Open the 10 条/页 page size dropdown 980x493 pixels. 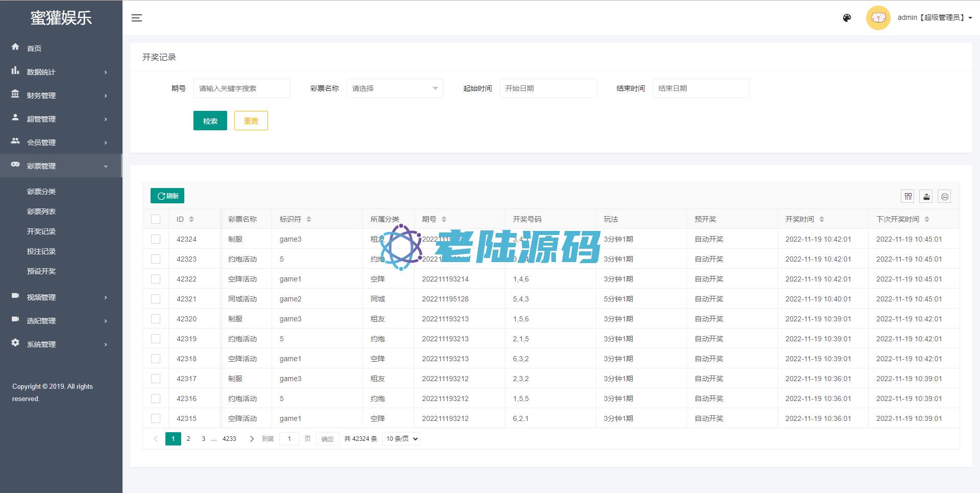click(x=402, y=439)
